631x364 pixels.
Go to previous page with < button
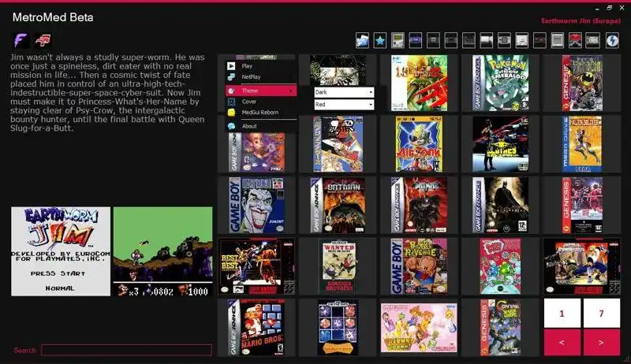[562, 343]
